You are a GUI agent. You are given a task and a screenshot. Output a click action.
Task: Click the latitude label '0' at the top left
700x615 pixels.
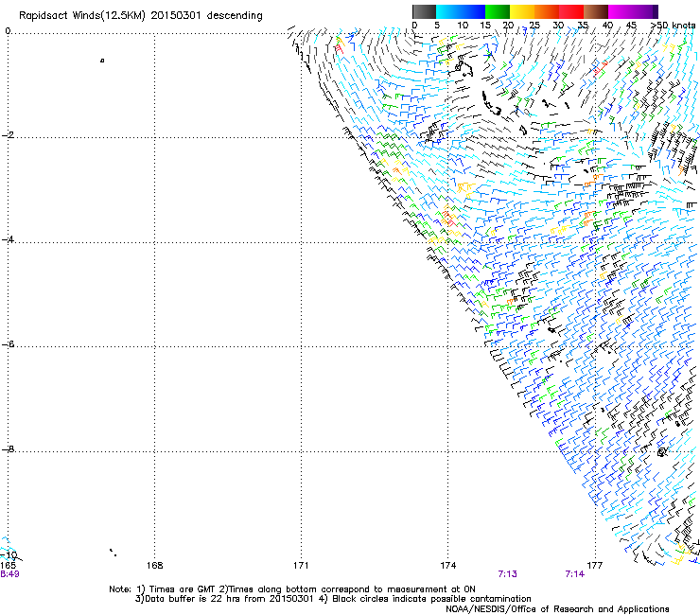8,31
